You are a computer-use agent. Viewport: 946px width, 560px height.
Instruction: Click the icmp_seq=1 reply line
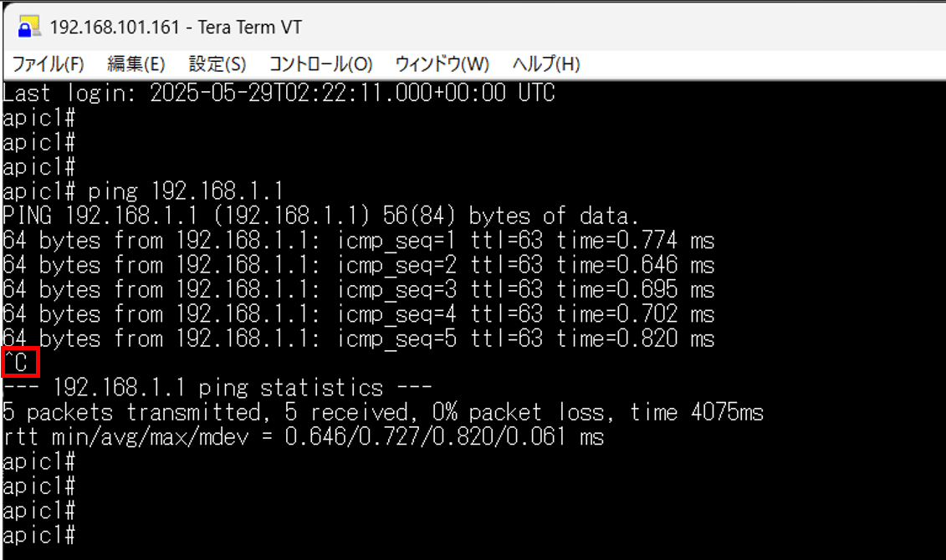358,241
